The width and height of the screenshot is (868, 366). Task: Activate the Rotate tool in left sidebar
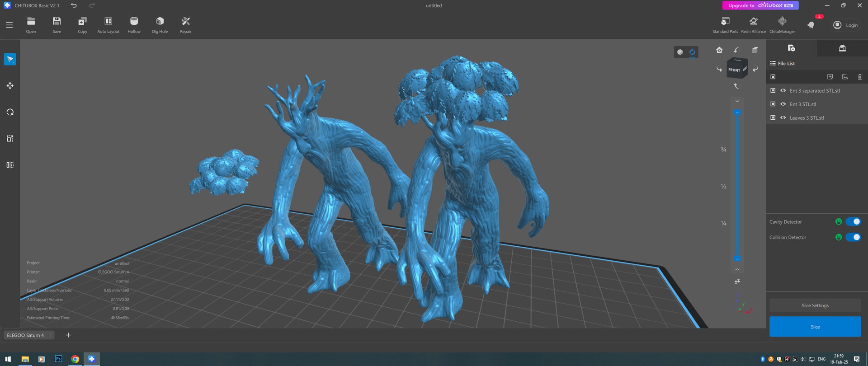(x=10, y=112)
